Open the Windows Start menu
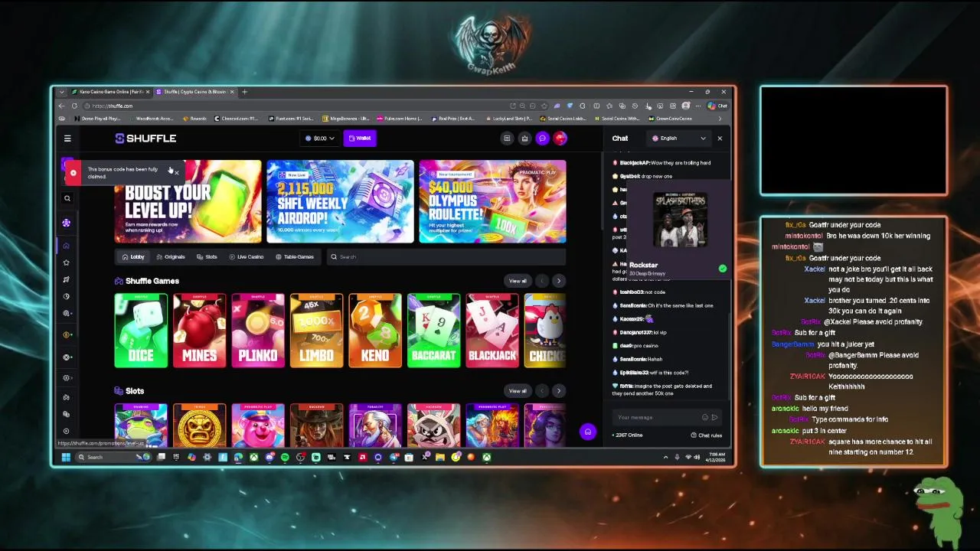The height and width of the screenshot is (551, 980). point(66,458)
